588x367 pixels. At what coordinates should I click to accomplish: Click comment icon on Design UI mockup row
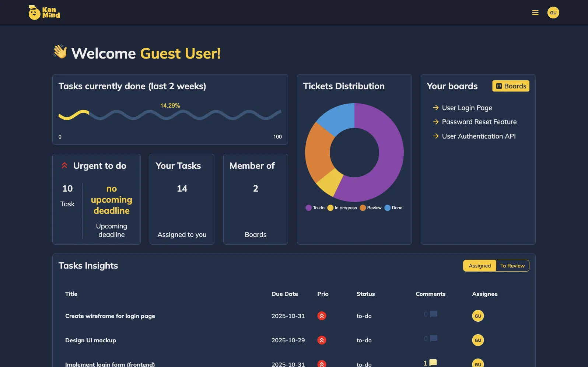pyautogui.click(x=434, y=338)
